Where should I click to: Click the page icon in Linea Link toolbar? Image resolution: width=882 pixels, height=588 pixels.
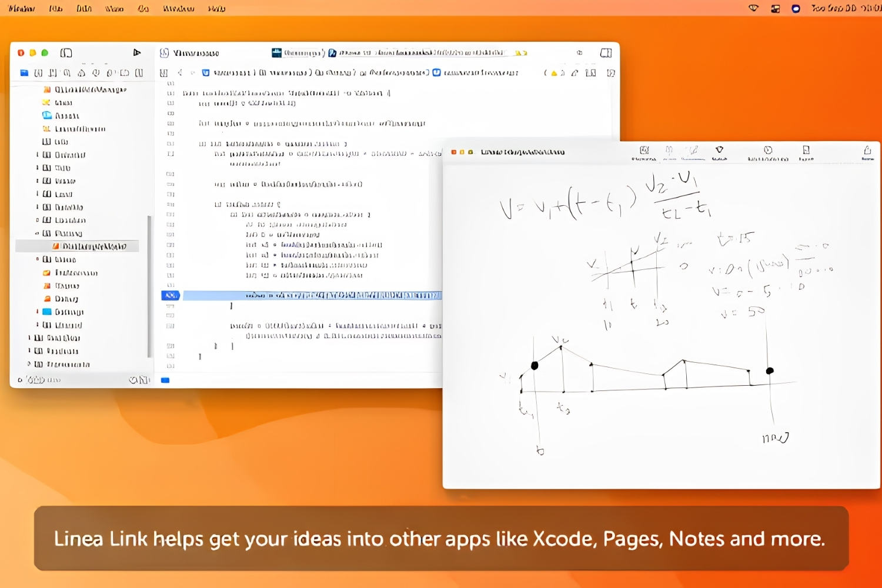[806, 150]
